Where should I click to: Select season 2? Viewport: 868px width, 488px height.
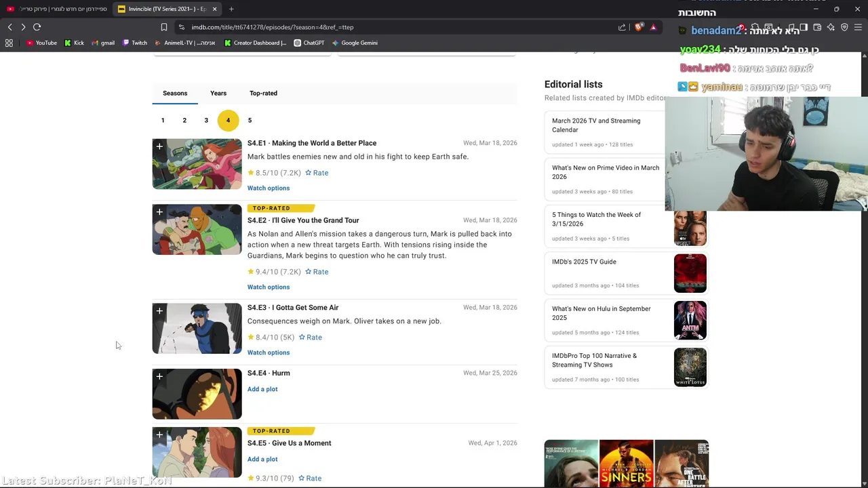184,121
